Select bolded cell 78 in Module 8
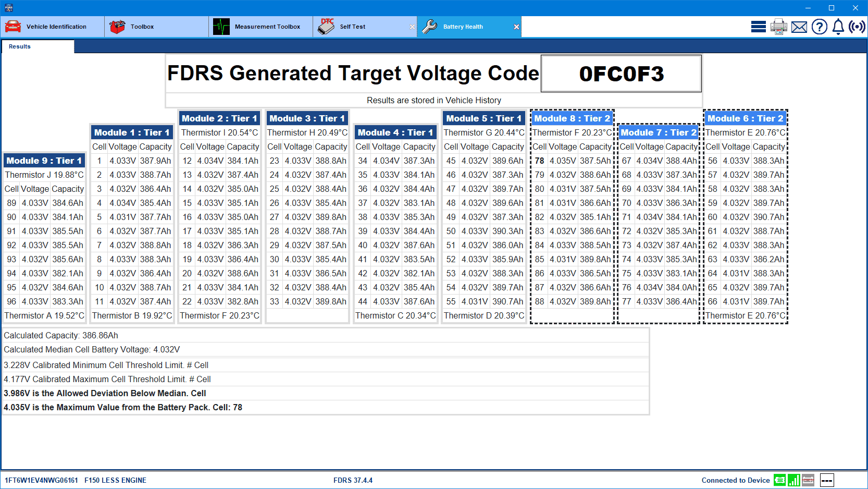 pyautogui.click(x=539, y=161)
